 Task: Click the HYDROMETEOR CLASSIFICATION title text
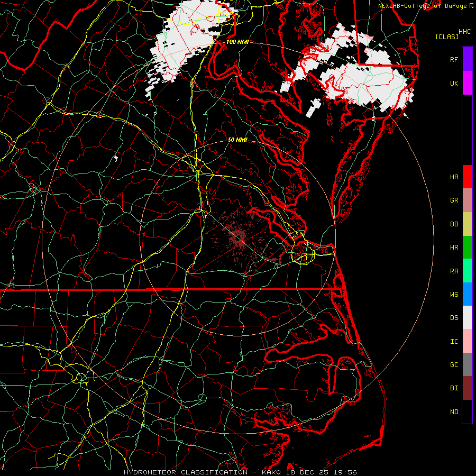pyautogui.click(x=186, y=472)
